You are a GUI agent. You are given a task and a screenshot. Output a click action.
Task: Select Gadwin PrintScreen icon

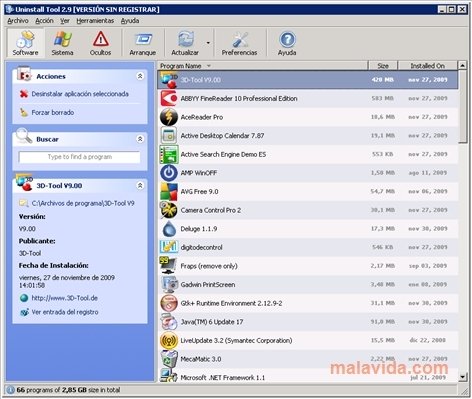169,285
